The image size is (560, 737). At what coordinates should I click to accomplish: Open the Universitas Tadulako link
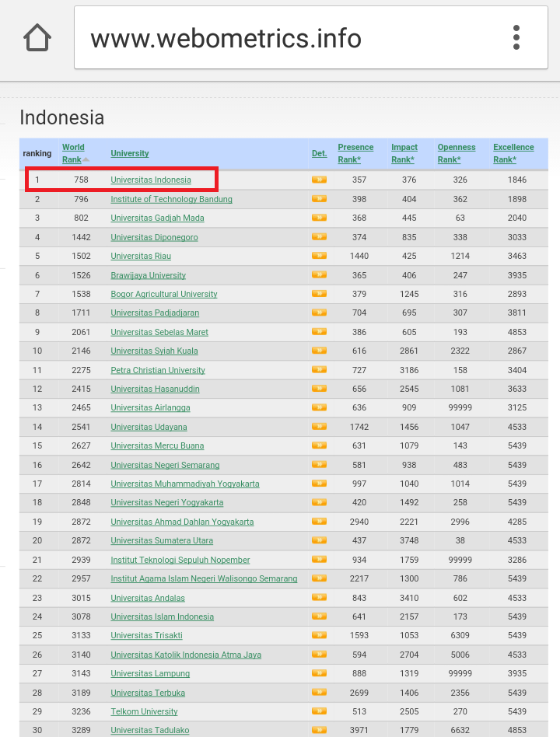click(150, 731)
